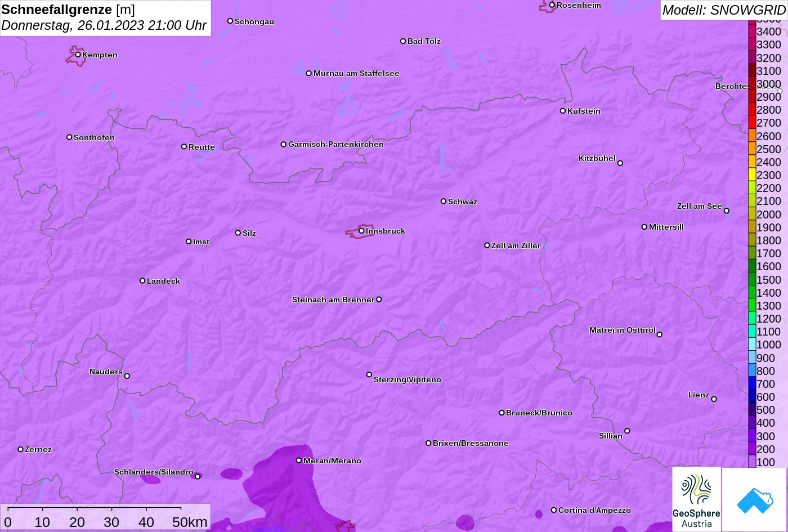Click the GeoSphere Austria logo

(696, 499)
